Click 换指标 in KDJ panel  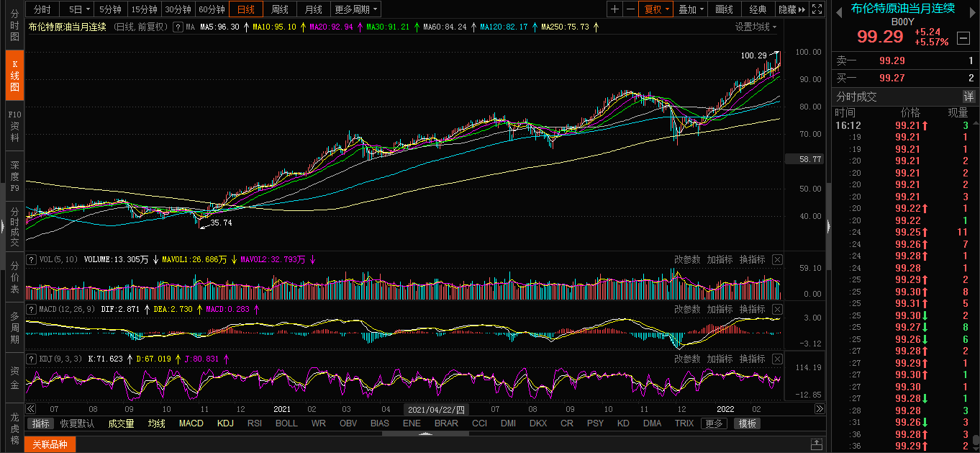click(753, 359)
